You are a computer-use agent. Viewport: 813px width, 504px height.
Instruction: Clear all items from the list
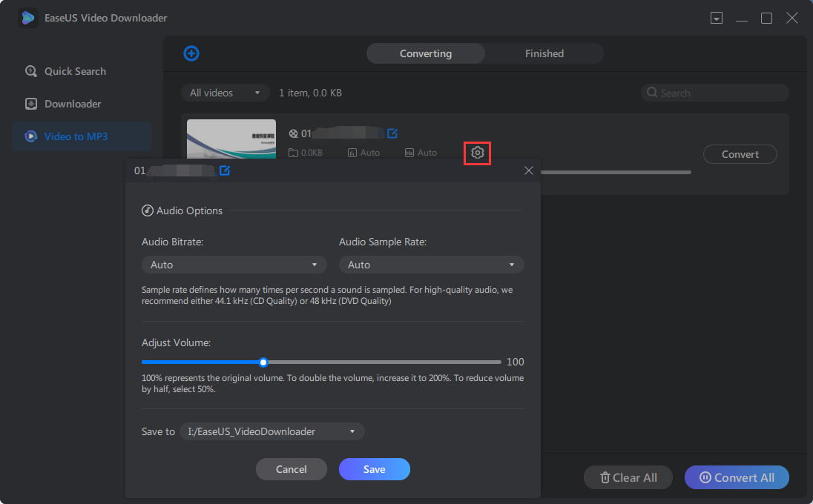[628, 477]
